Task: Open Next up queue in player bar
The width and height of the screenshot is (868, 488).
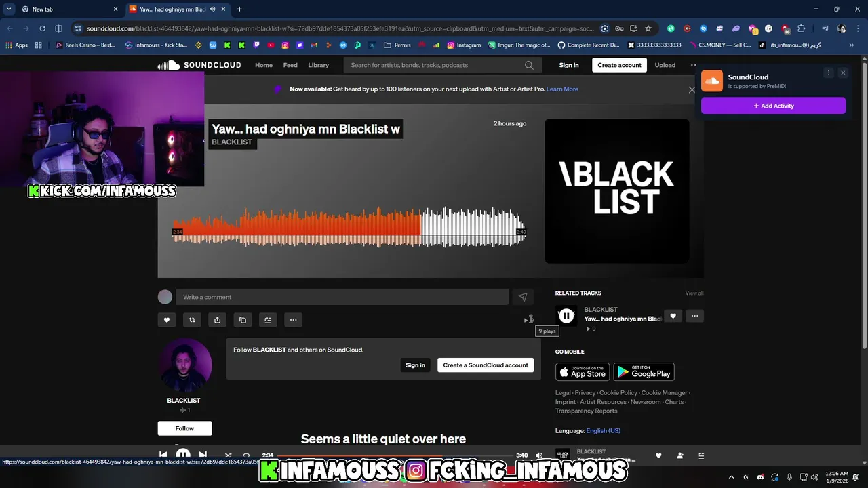Action: (x=701, y=455)
